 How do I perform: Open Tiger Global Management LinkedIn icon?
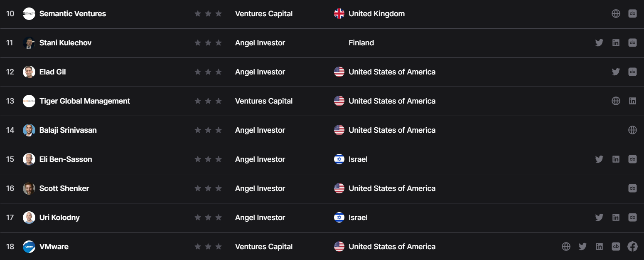coord(632,101)
